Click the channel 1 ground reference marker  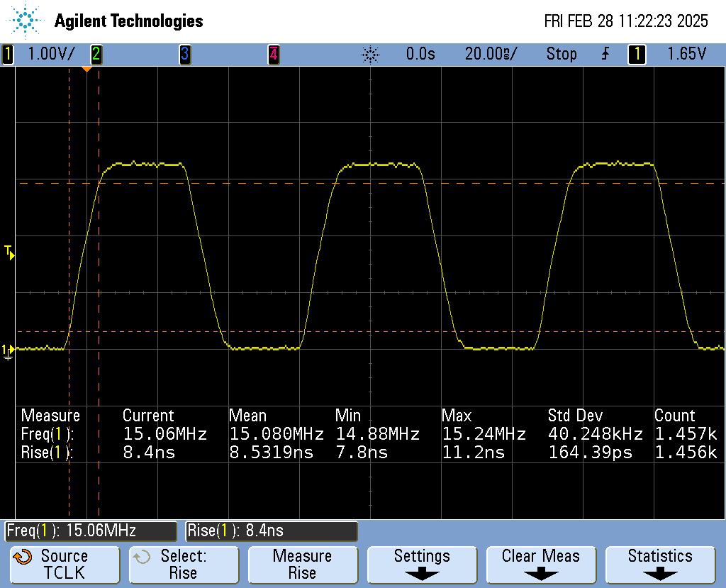8,350
